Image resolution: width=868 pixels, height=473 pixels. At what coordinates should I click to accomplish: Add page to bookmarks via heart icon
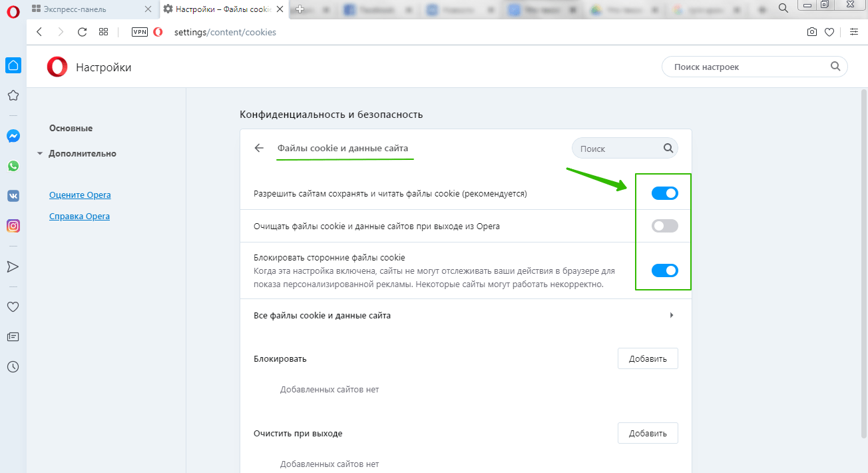(x=829, y=32)
